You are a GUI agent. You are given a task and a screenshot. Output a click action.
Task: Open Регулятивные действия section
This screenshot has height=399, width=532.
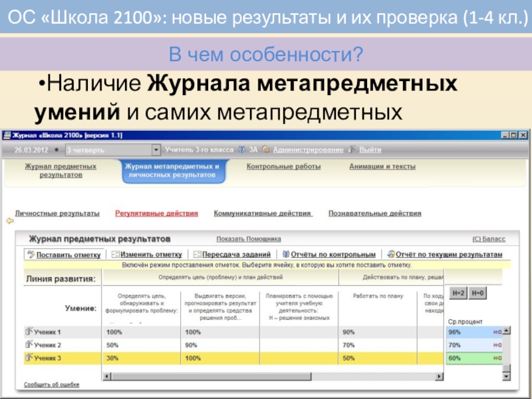pos(156,213)
